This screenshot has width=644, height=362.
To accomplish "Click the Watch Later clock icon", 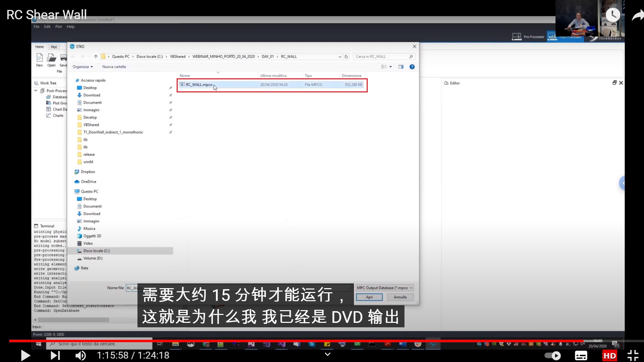I will coord(613,15).
